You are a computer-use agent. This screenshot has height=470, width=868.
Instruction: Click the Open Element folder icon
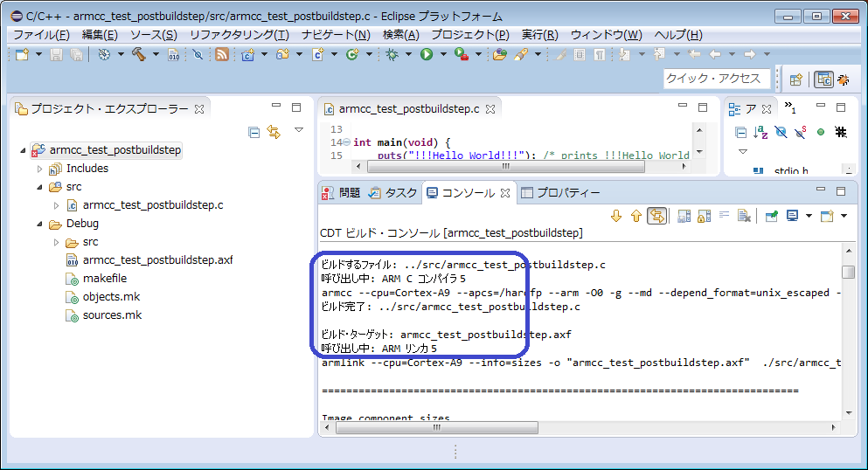tap(500, 54)
